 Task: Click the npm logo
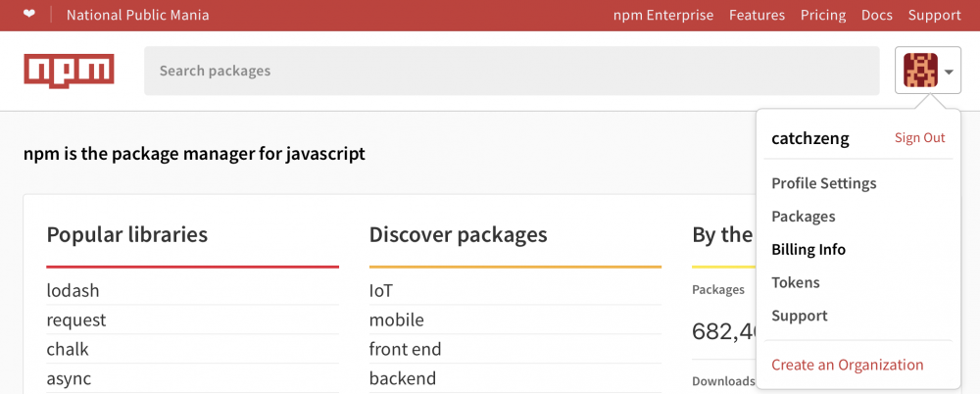pyautogui.click(x=69, y=71)
